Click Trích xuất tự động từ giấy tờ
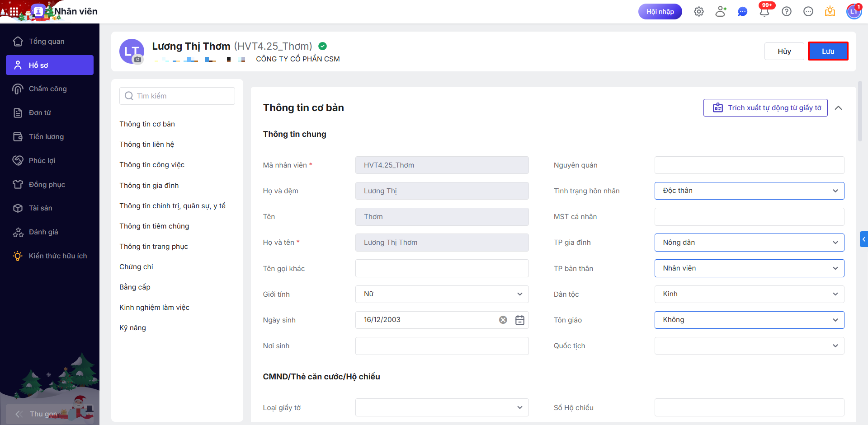Viewport: 868px width, 425px height. point(765,108)
